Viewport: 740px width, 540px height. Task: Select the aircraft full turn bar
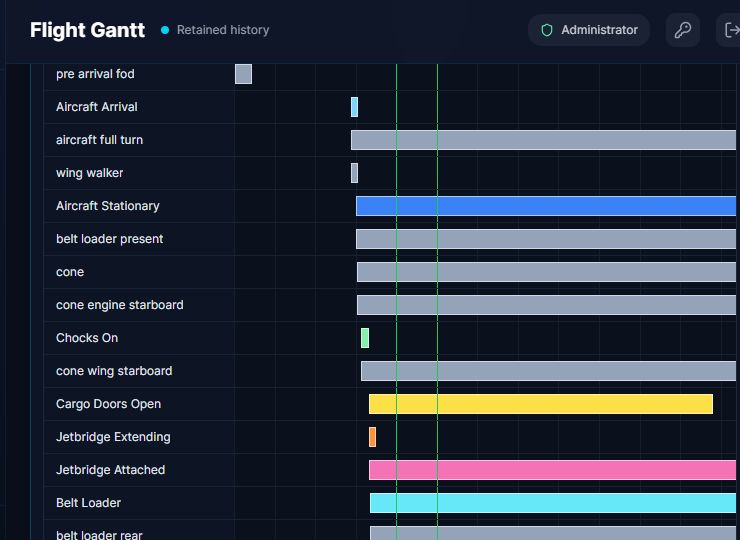point(543,140)
